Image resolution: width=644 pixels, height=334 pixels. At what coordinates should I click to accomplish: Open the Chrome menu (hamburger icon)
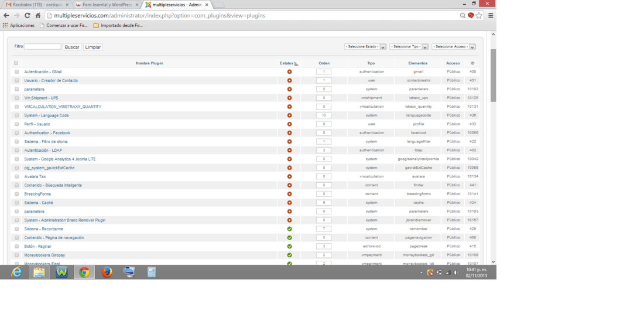pyautogui.click(x=491, y=16)
